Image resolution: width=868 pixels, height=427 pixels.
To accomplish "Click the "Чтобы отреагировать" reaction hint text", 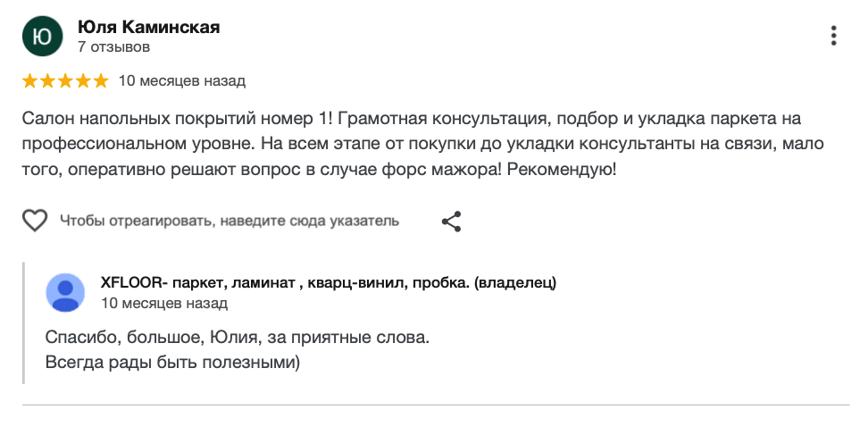I will [230, 221].
